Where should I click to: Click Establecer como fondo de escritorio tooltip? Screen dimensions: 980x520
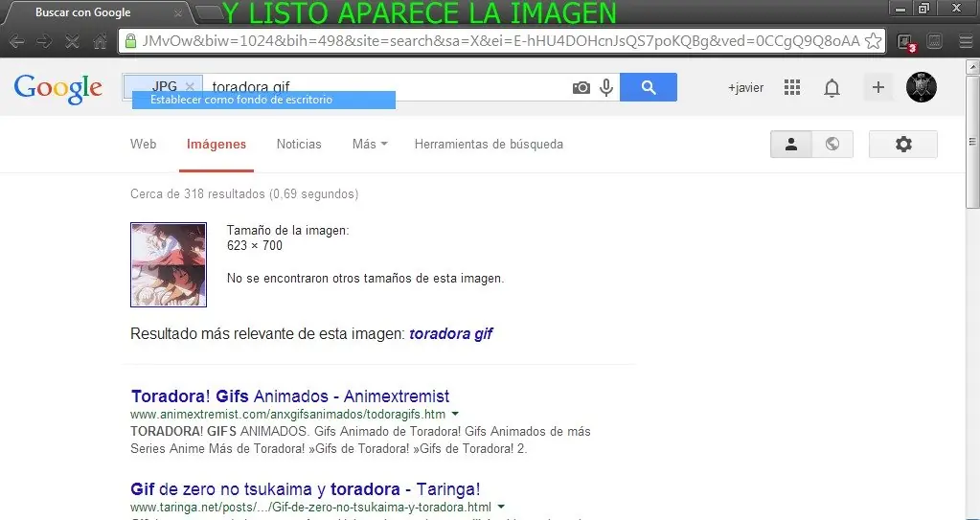[x=263, y=100]
